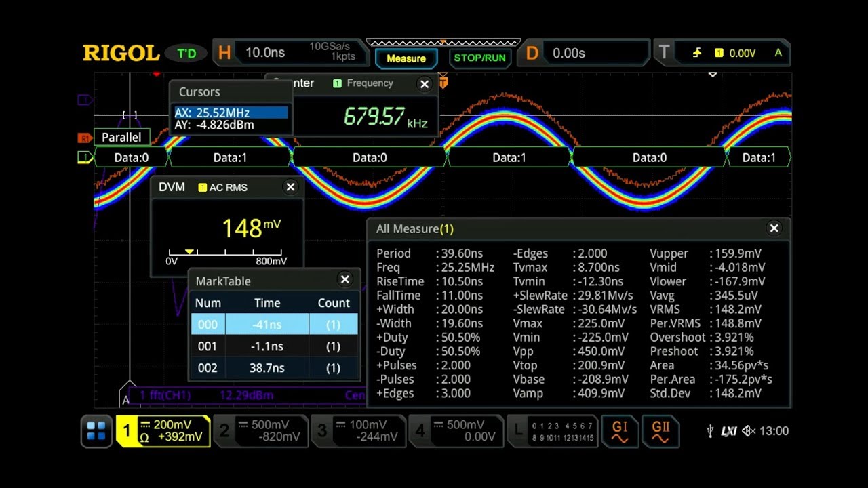Enable channel 2 at 500mV
The image size is (868, 488).
click(x=260, y=431)
